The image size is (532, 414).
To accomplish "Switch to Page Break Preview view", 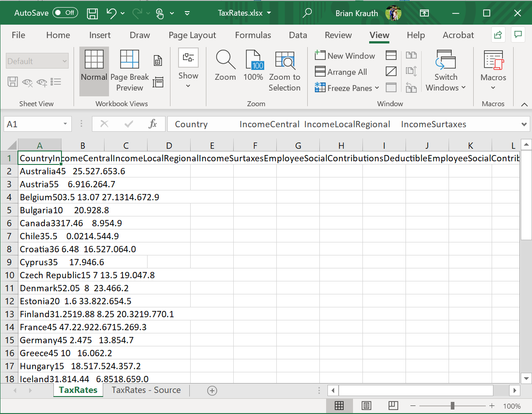I will pyautogui.click(x=129, y=69).
